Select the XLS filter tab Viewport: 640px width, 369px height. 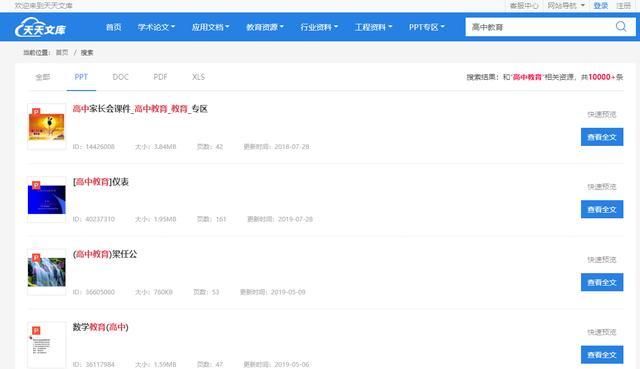click(198, 77)
